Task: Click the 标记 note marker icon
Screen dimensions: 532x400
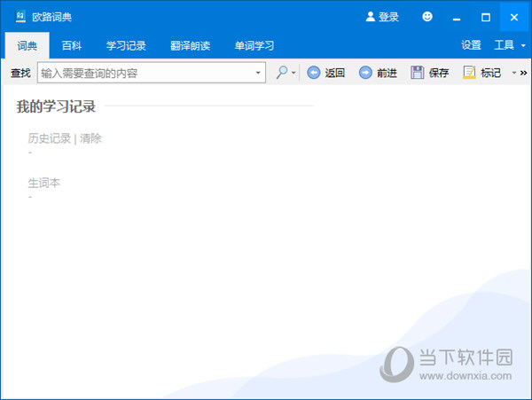Action: click(469, 73)
